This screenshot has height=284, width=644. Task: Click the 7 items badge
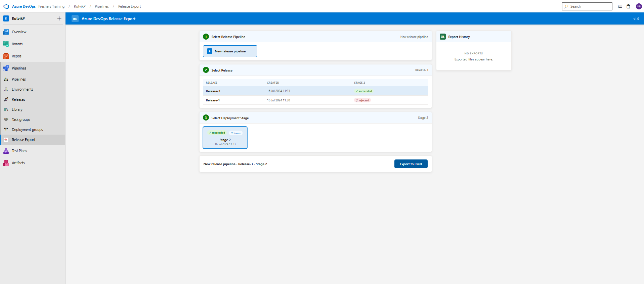click(x=236, y=133)
